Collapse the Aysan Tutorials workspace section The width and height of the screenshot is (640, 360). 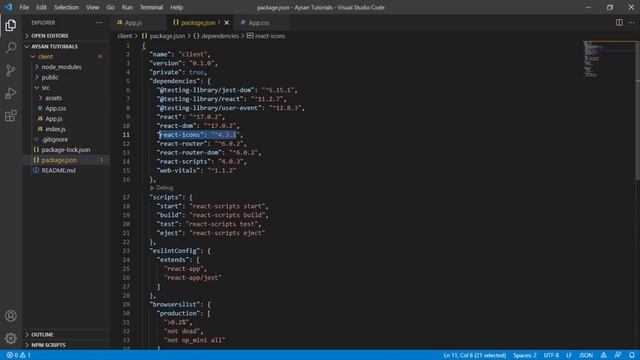tap(66, 46)
